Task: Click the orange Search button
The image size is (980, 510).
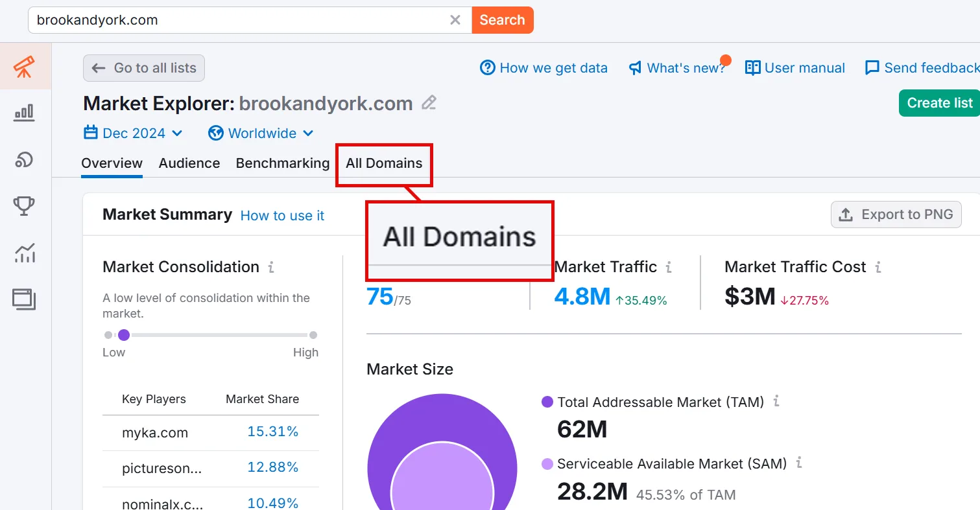Action: [503, 20]
